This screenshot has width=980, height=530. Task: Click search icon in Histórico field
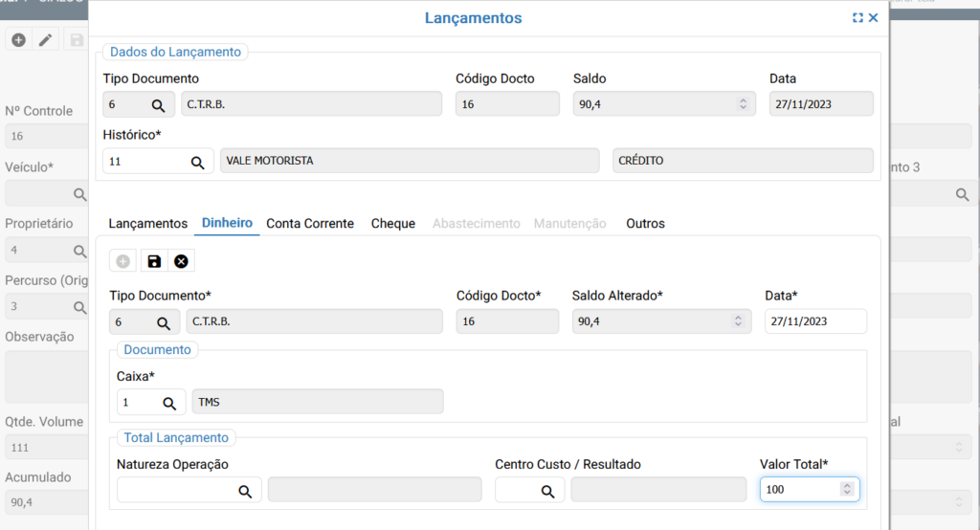tap(197, 162)
